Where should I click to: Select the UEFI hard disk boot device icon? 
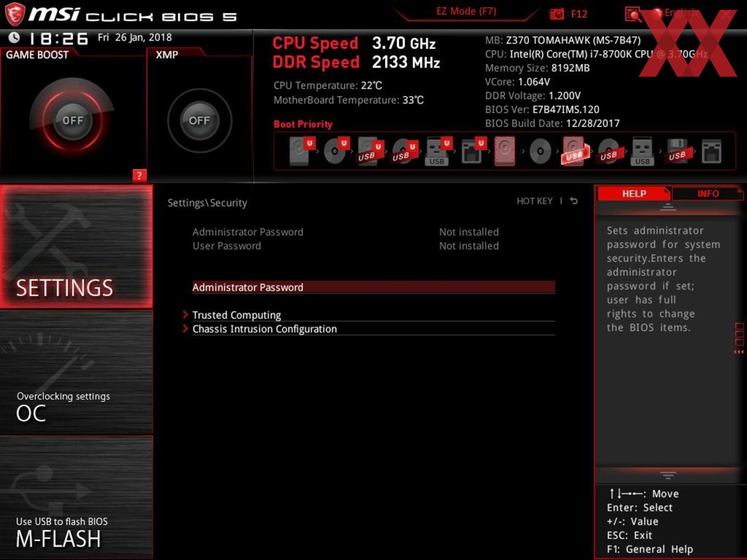click(x=301, y=151)
